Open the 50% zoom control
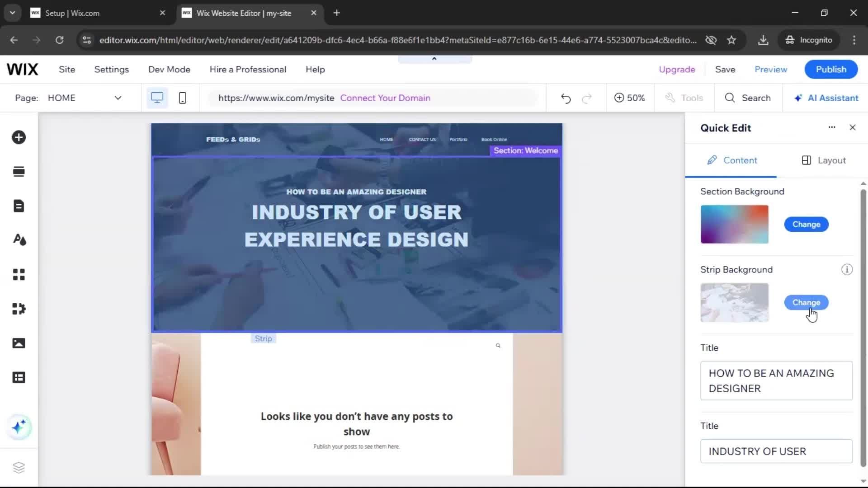This screenshot has width=868, height=488. pyautogui.click(x=629, y=98)
